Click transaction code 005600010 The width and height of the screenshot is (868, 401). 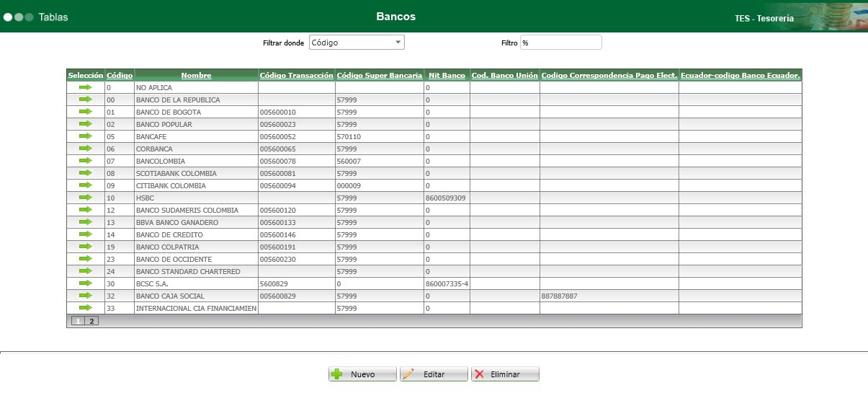pyautogui.click(x=278, y=113)
